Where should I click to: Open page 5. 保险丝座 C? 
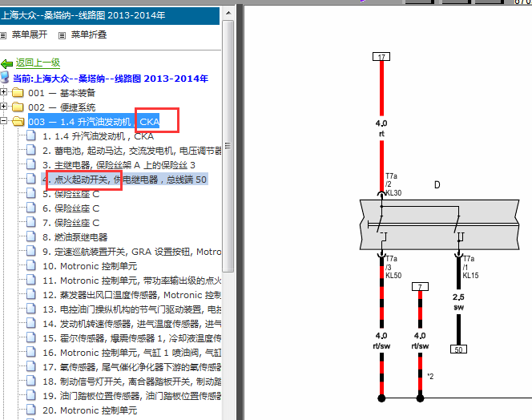[71, 194]
